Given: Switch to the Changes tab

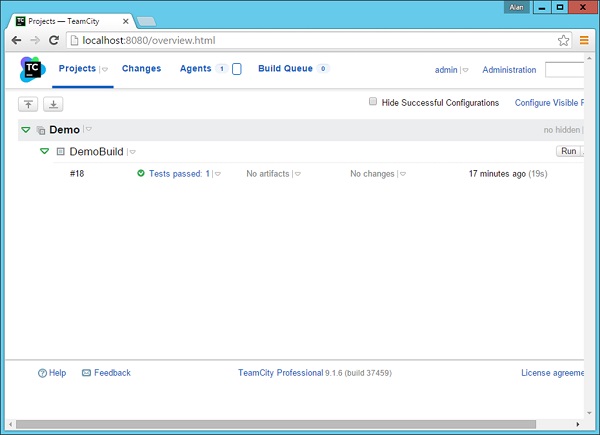Looking at the screenshot, I should coord(141,69).
